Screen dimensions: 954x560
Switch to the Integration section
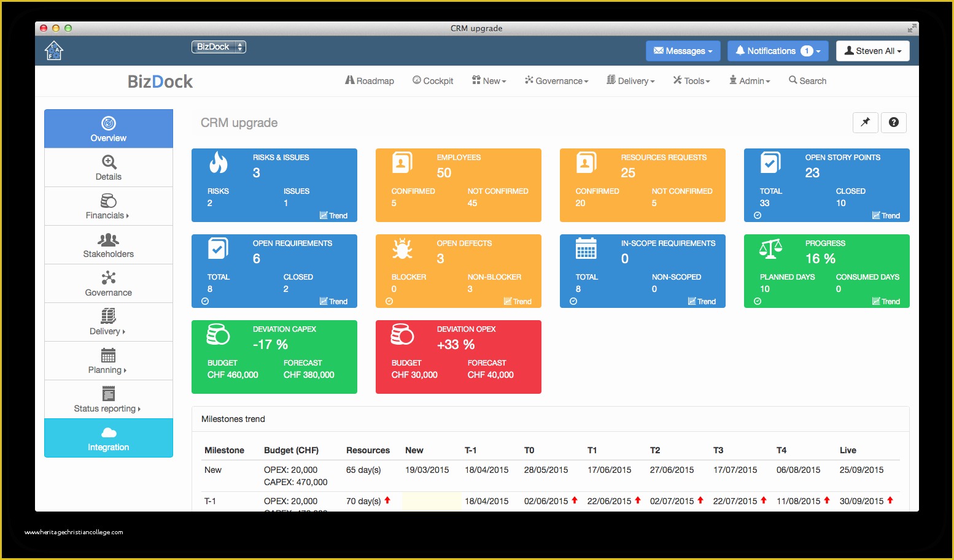(x=108, y=438)
